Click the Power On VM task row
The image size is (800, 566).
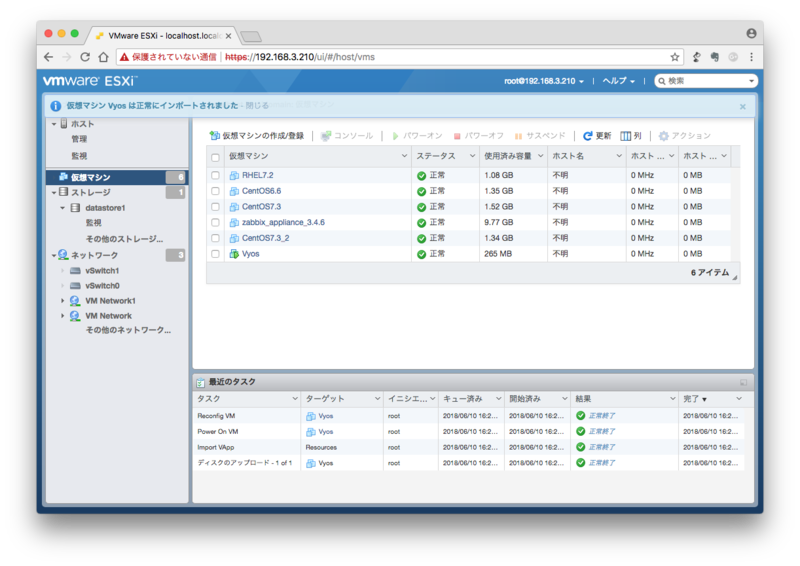[x=468, y=432]
